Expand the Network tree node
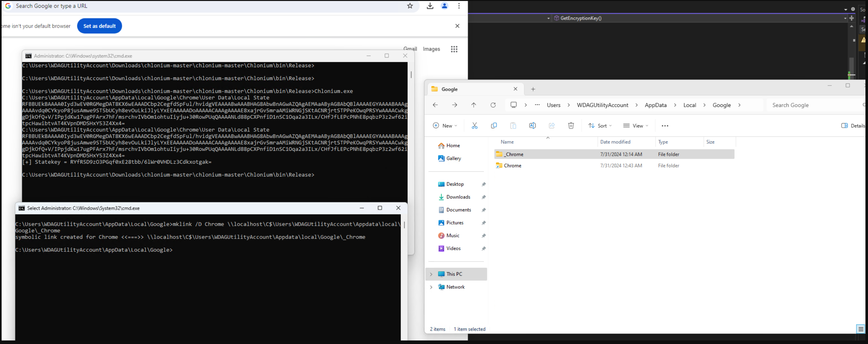Viewport: 868px width, 344px height. (x=431, y=287)
